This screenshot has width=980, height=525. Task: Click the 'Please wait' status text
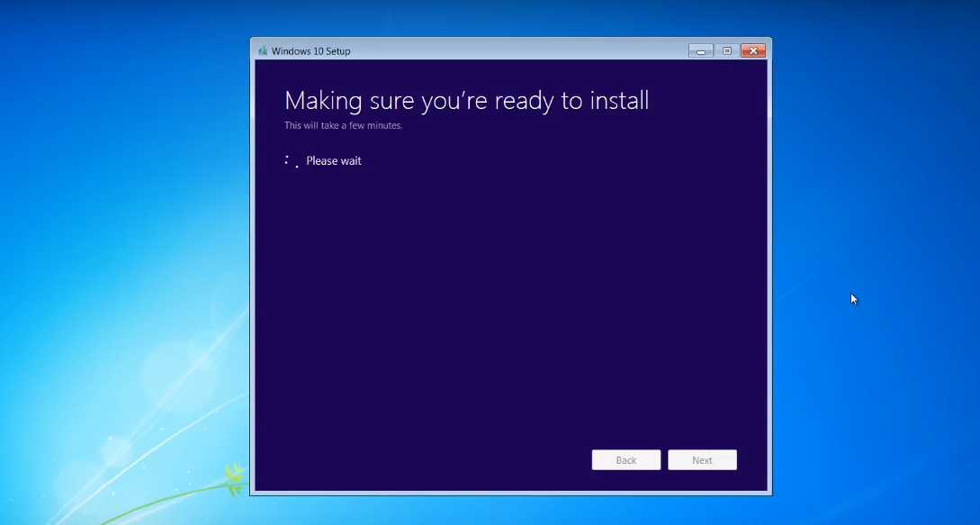coord(334,161)
